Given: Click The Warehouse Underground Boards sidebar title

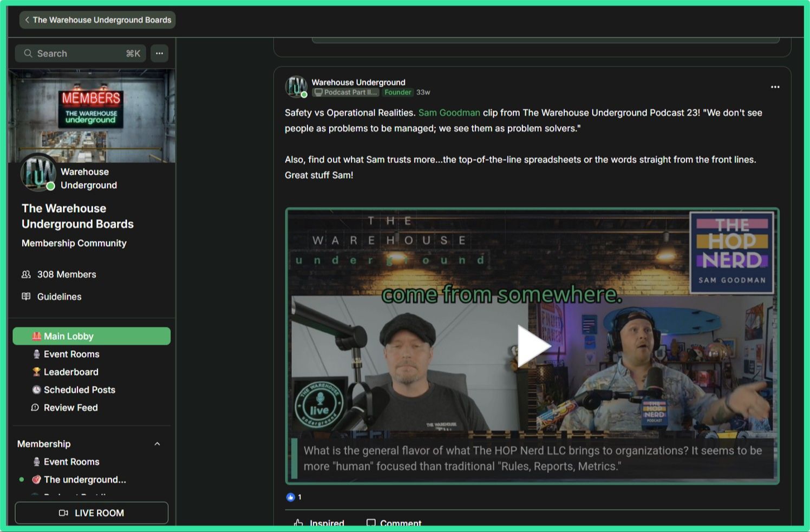Looking at the screenshot, I should coord(77,216).
